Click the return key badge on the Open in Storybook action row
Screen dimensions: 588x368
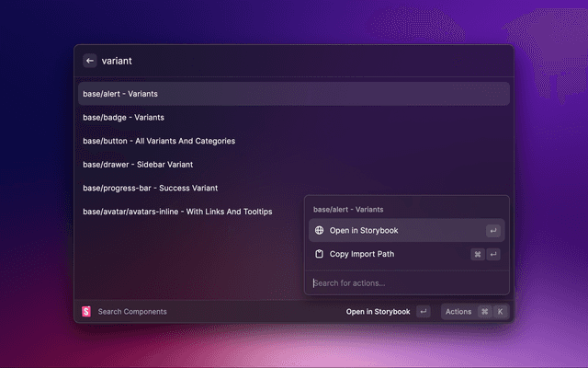coord(493,230)
